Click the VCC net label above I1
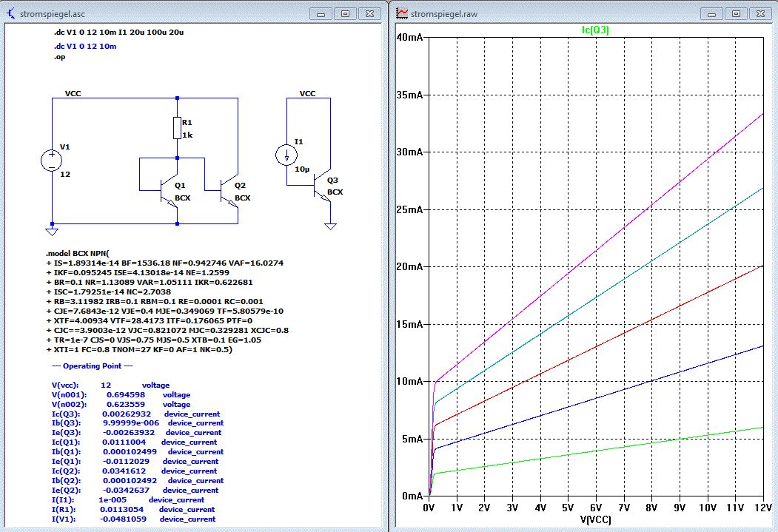 click(306, 94)
